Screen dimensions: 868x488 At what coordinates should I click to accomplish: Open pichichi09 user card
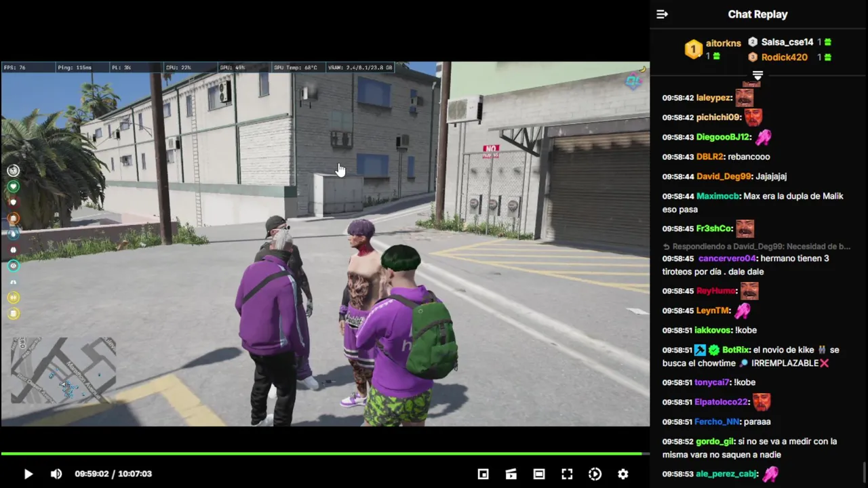coord(718,117)
